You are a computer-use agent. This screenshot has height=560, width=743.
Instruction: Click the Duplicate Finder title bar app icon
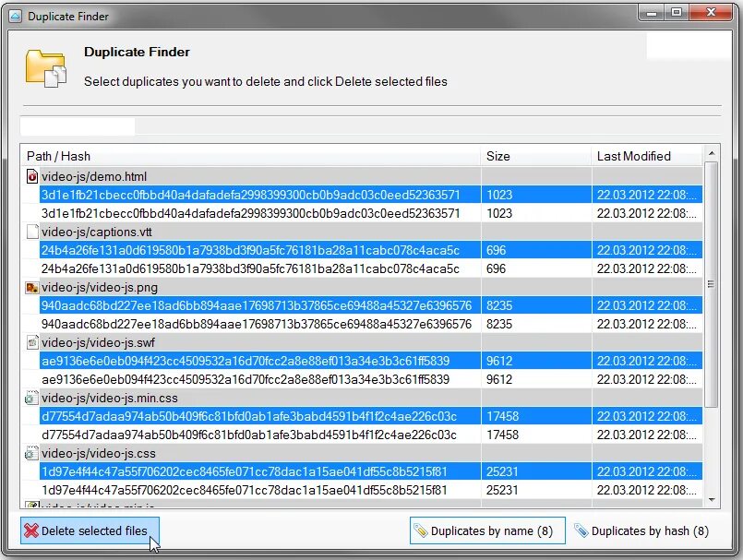15,17
